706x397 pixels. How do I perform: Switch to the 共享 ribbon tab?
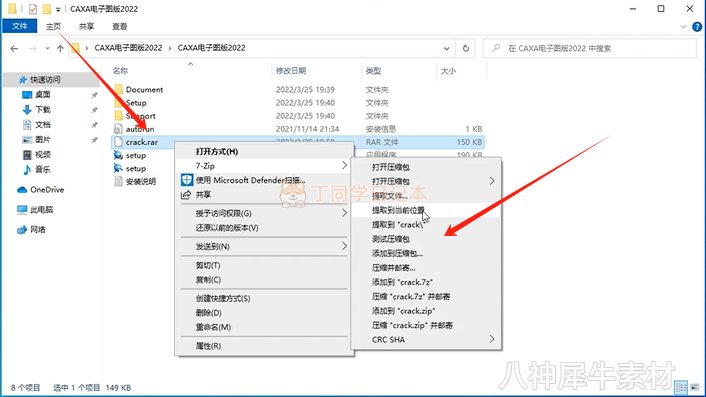(x=86, y=27)
